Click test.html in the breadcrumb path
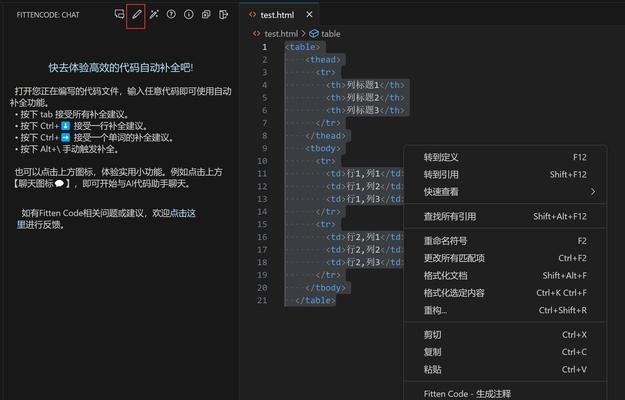This screenshot has width=625, height=400. (x=281, y=34)
